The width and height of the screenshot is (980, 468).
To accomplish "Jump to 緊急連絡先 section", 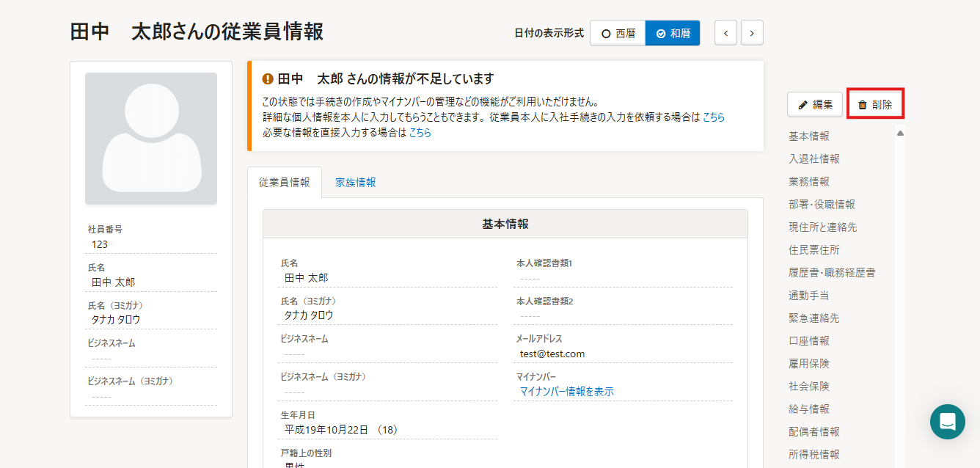I will click(x=814, y=318).
